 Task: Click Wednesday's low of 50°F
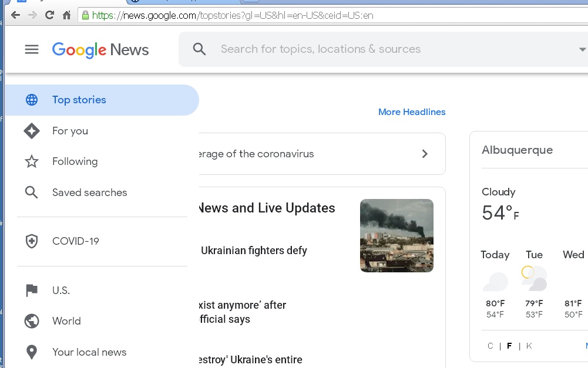pos(573,315)
